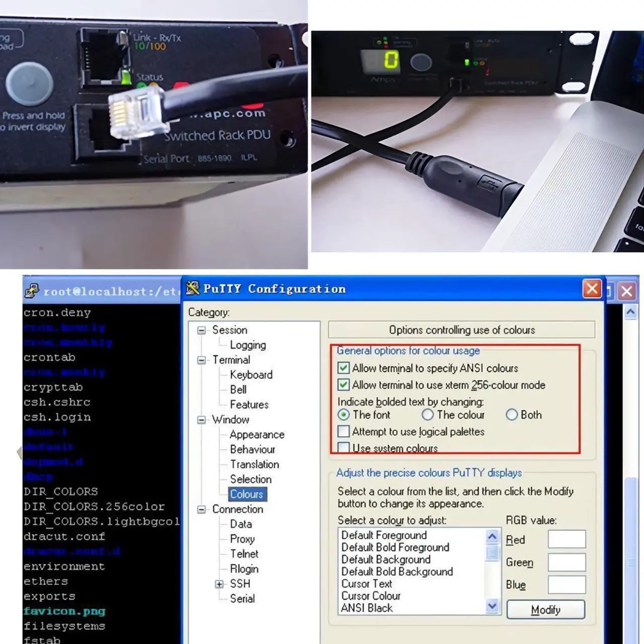
Task: Open the Serial settings
Action: coord(242,599)
